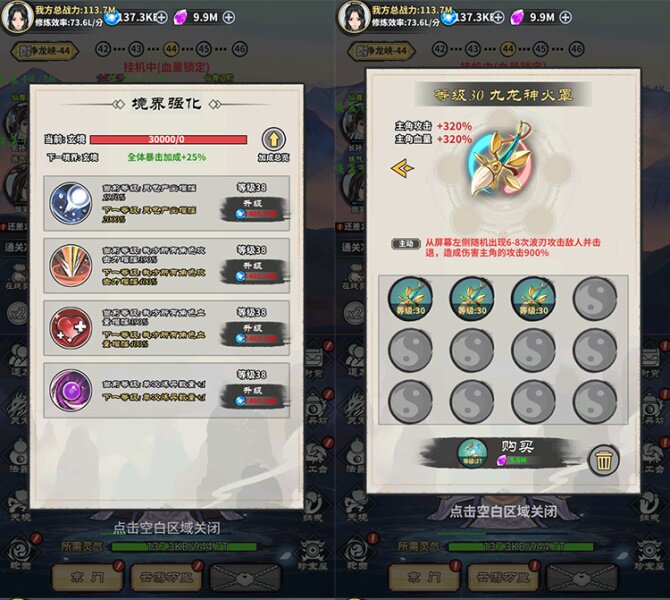Click the yellow back arrow in artifact panel
Image resolution: width=670 pixels, height=600 pixels.
point(402,168)
